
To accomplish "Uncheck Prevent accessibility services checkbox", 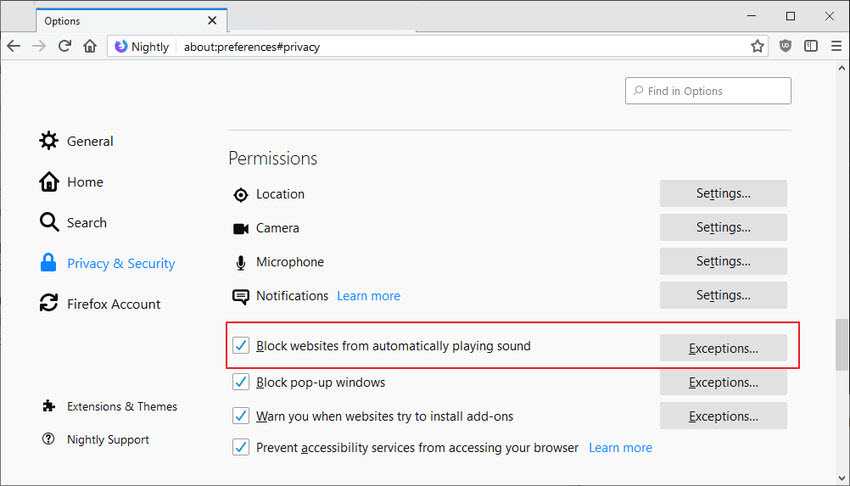I will [241, 448].
